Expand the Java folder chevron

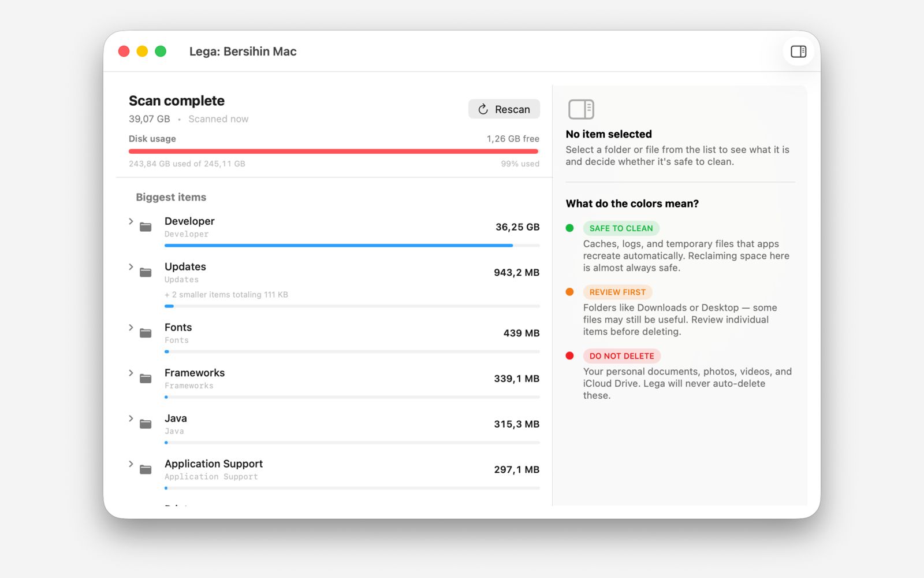(131, 418)
